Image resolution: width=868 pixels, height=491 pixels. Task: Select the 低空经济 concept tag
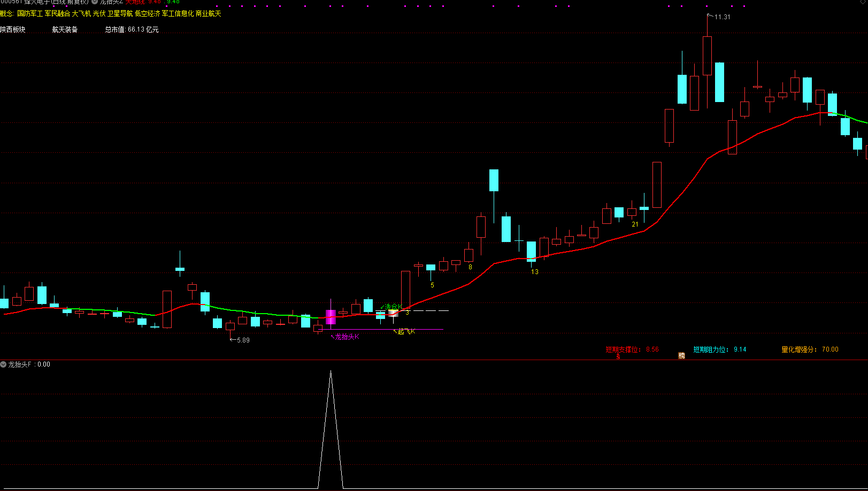coord(147,13)
